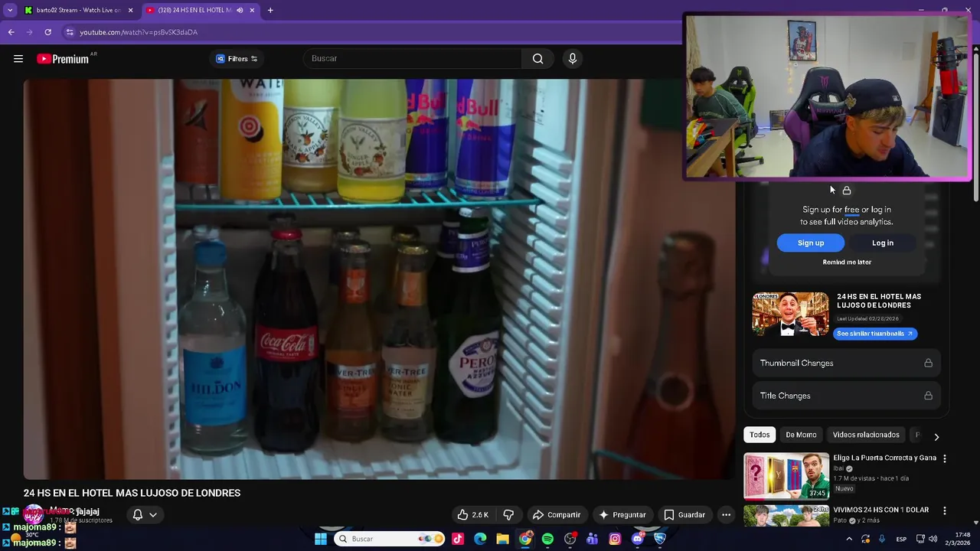Click the Londres hotel thumbnail in analytics panel
Screen dimensions: 980x551
click(790, 314)
